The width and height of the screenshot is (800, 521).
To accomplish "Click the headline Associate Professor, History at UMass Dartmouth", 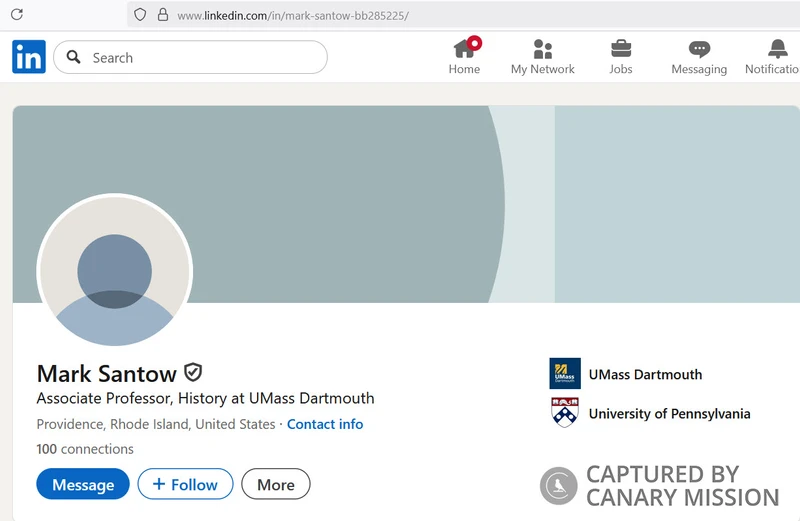I will pos(205,398).
